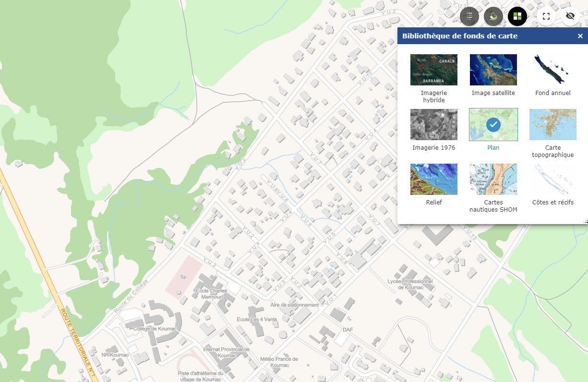Activate the layer swipe comparison tool
The image size is (588, 382).
click(493, 16)
